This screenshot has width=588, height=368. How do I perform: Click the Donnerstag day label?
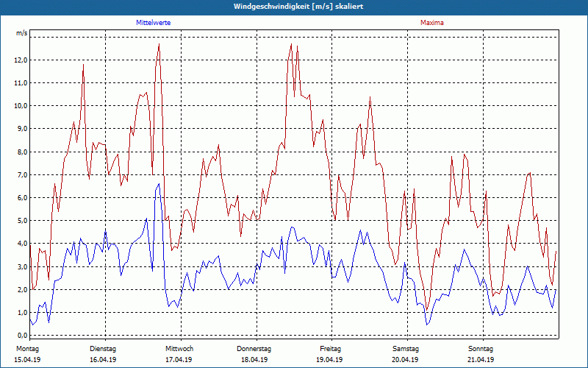(x=254, y=349)
